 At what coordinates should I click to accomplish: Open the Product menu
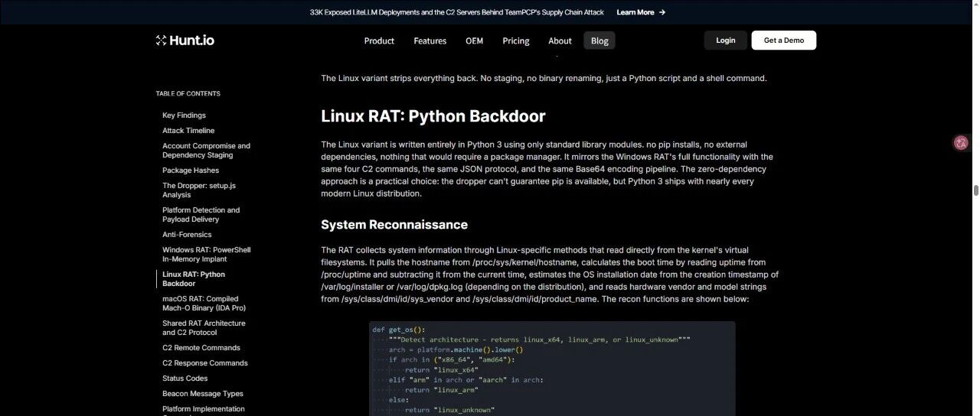tap(379, 41)
